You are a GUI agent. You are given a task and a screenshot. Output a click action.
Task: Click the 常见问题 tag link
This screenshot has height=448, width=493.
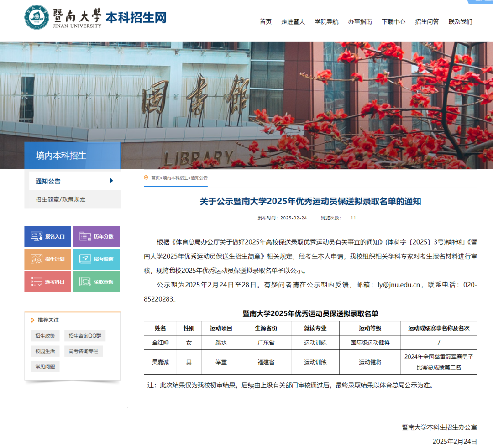[x=45, y=366]
